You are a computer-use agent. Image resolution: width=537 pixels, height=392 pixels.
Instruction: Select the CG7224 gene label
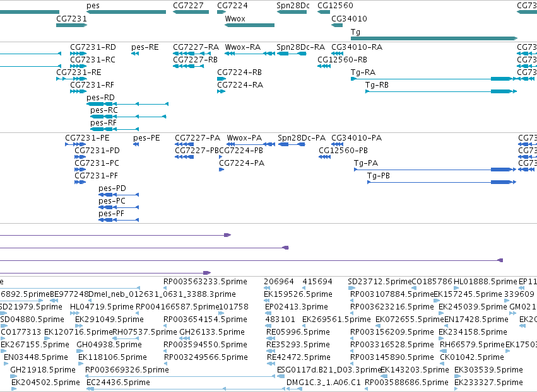click(x=232, y=6)
